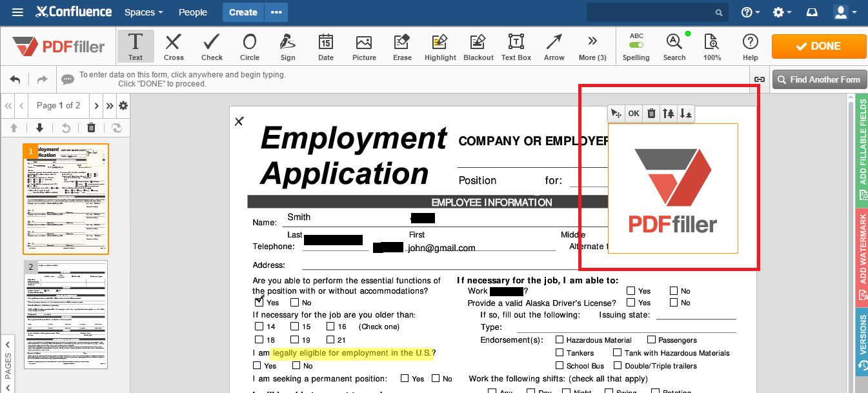Viewport: 868px width, 393px height.
Task: Open create options ellipsis menu
Action: (x=277, y=12)
